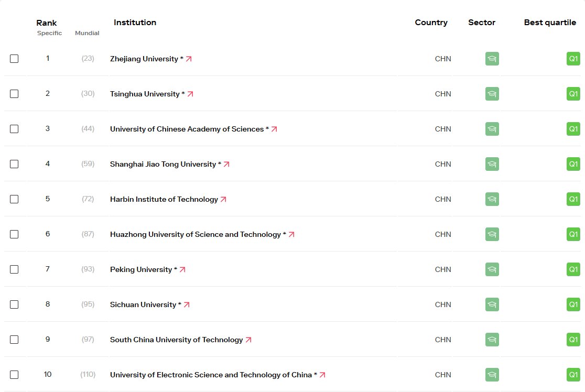Open the Zhejiang University link
This screenshot has height=392, width=585.
[x=144, y=59]
